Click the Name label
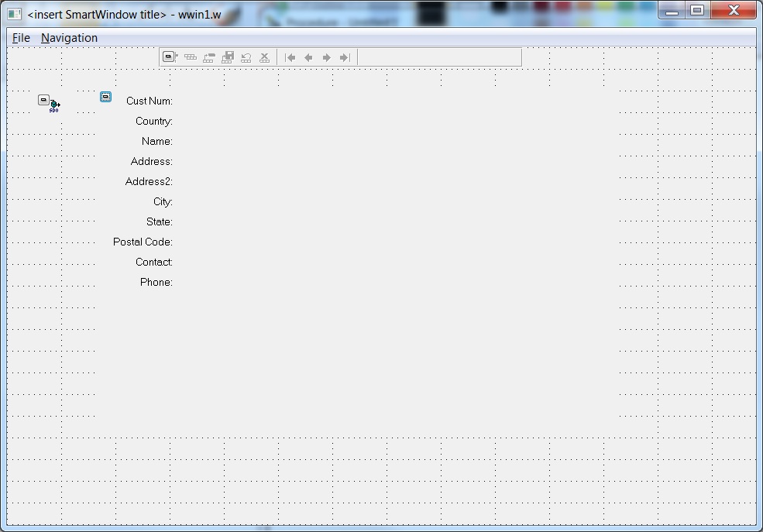 point(156,141)
